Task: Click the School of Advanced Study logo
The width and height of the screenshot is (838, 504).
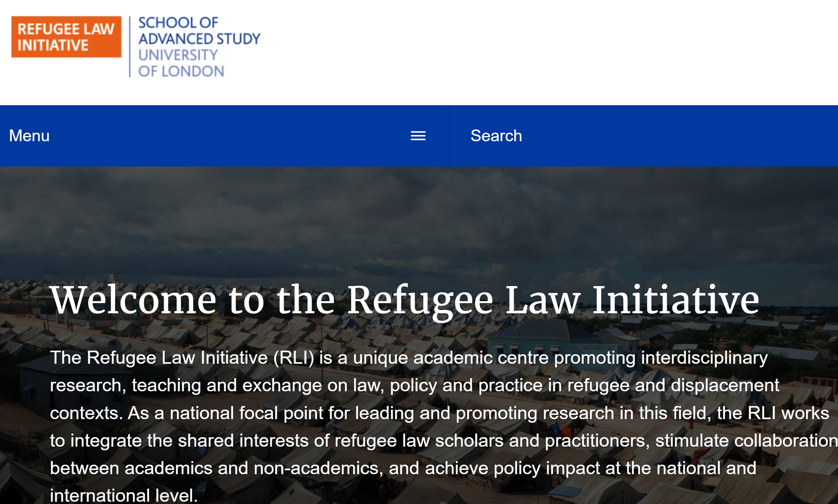Action: point(199,47)
